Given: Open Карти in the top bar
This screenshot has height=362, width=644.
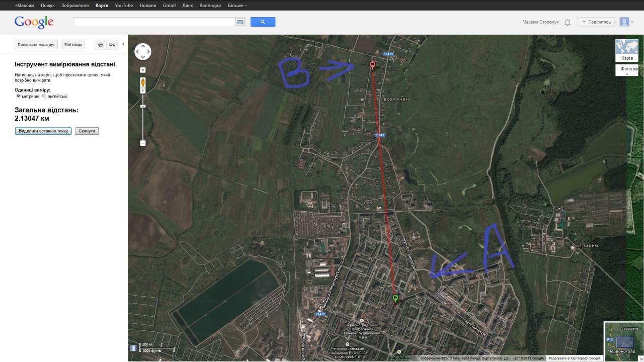Looking at the screenshot, I should click(x=102, y=6).
